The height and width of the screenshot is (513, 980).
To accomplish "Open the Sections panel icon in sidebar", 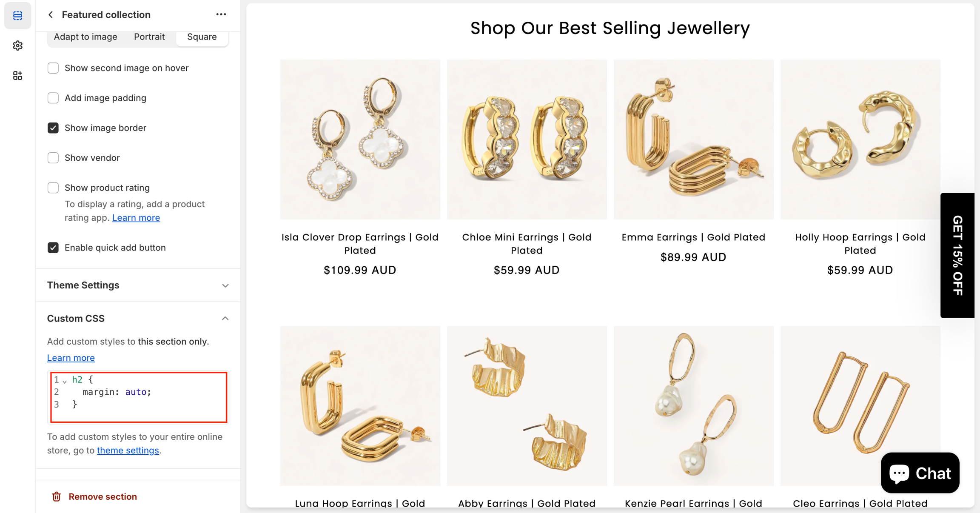I will pos(17,16).
